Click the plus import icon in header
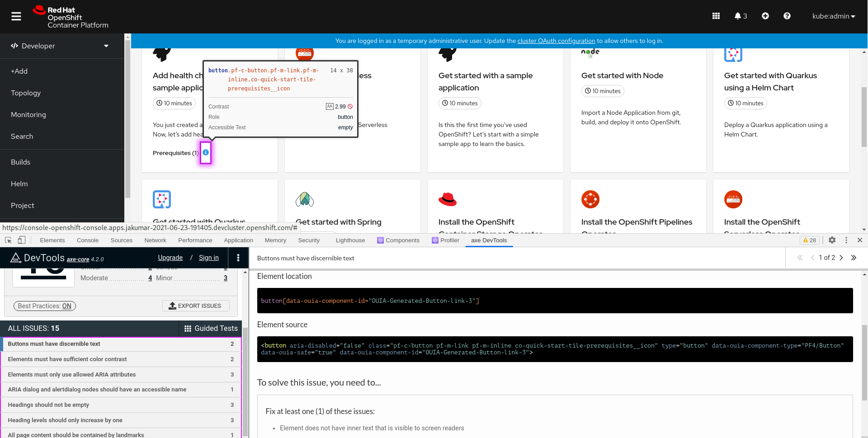This screenshot has height=438, width=868. pyautogui.click(x=765, y=16)
